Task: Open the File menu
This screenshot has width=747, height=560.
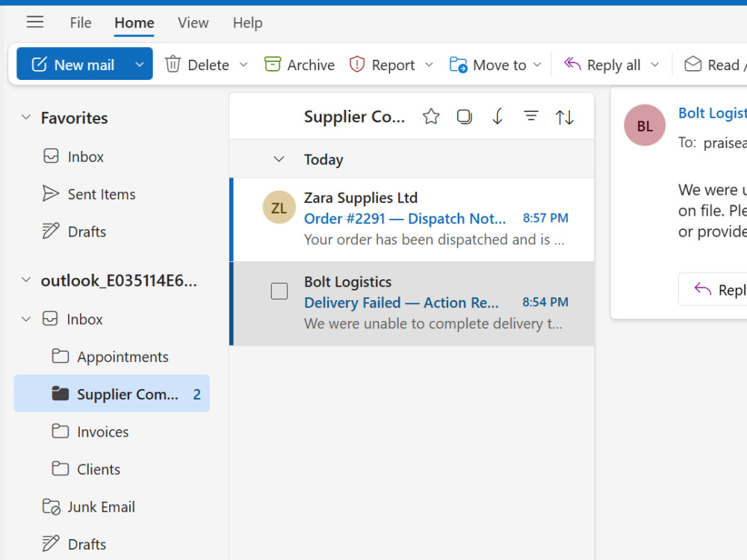Action: [x=81, y=23]
